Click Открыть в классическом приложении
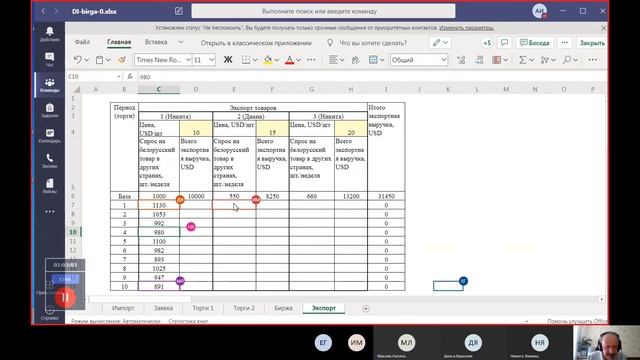The image size is (640, 360). pyautogui.click(x=256, y=43)
